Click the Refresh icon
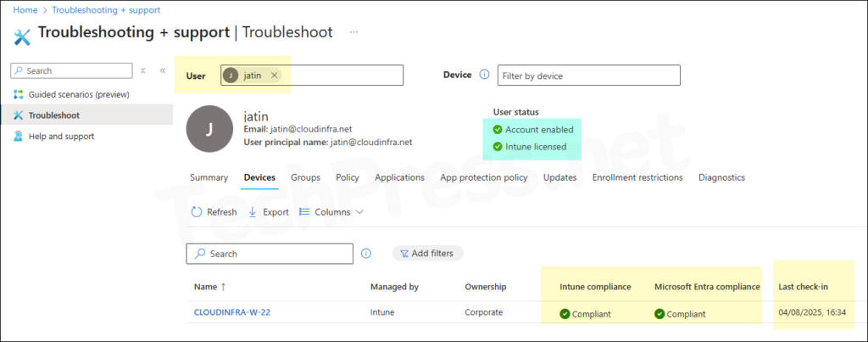This screenshot has width=868, height=342. (197, 212)
